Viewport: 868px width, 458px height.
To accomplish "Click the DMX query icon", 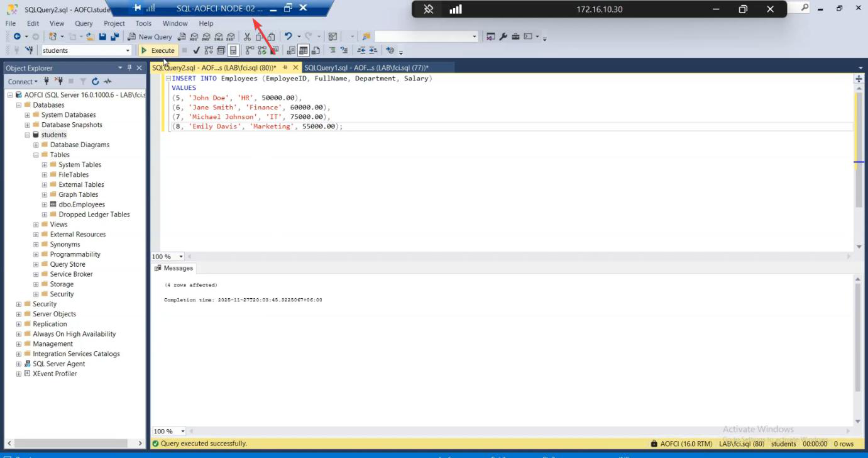I will tap(206, 36).
